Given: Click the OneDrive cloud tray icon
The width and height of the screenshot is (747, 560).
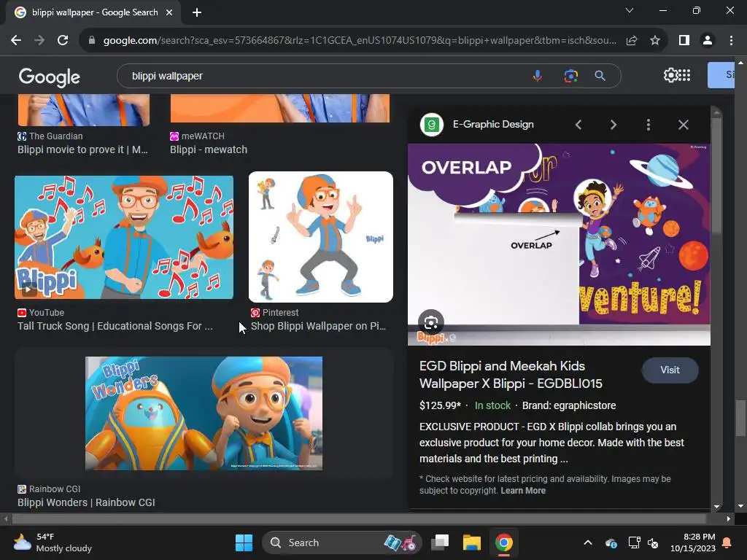Looking at the screenshot, I should click(x=611, y=542).
